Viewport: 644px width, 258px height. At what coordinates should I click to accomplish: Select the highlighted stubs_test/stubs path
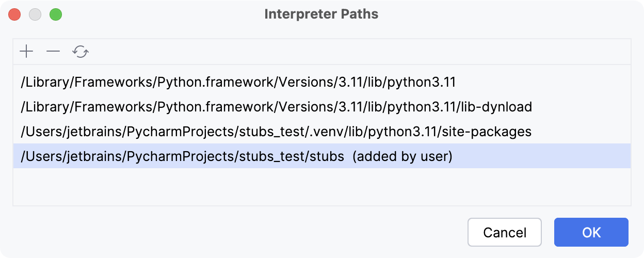[182, 156]
